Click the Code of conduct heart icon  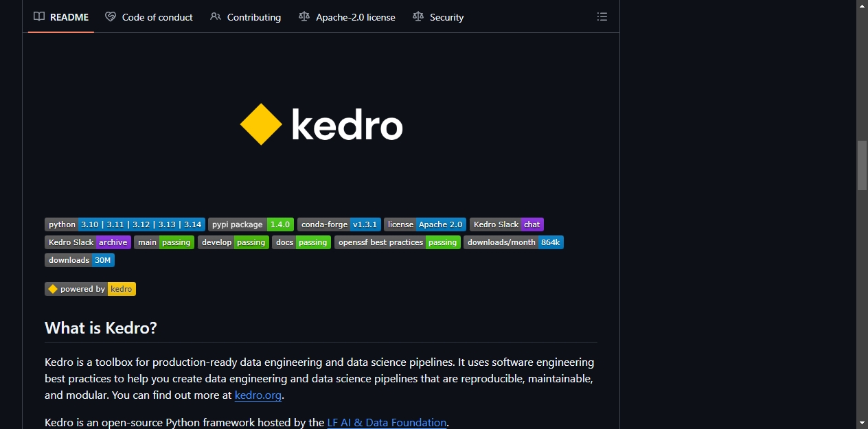tap(111, 16)
